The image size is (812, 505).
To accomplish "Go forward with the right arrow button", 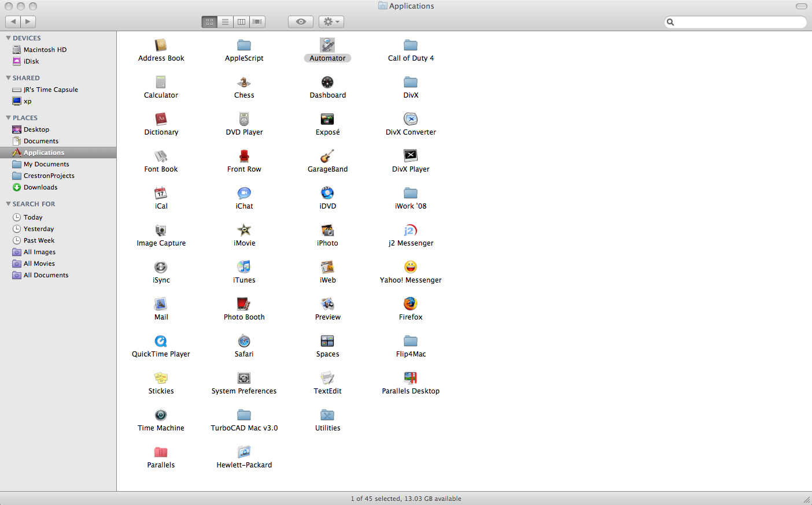I will tap(28, 21).
